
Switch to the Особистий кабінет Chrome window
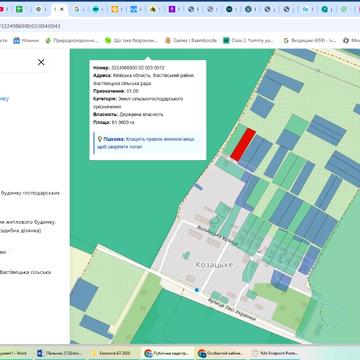click(221, 353)
